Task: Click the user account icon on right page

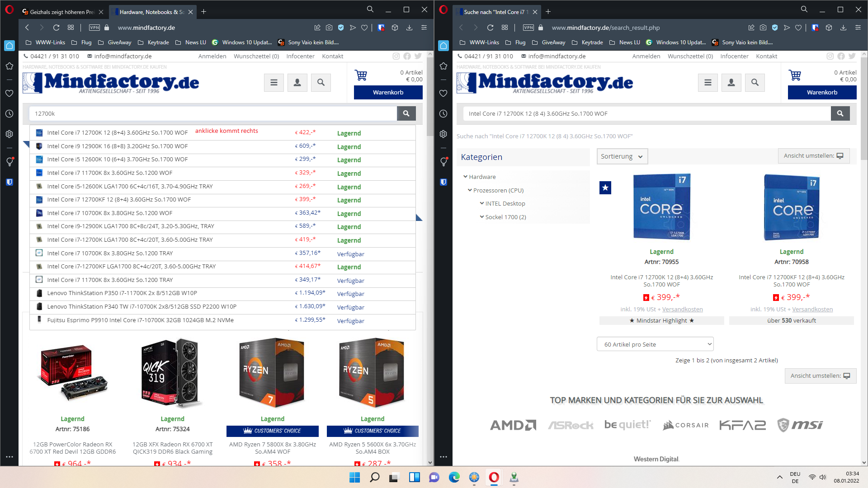Action: (x=731, y=83)
